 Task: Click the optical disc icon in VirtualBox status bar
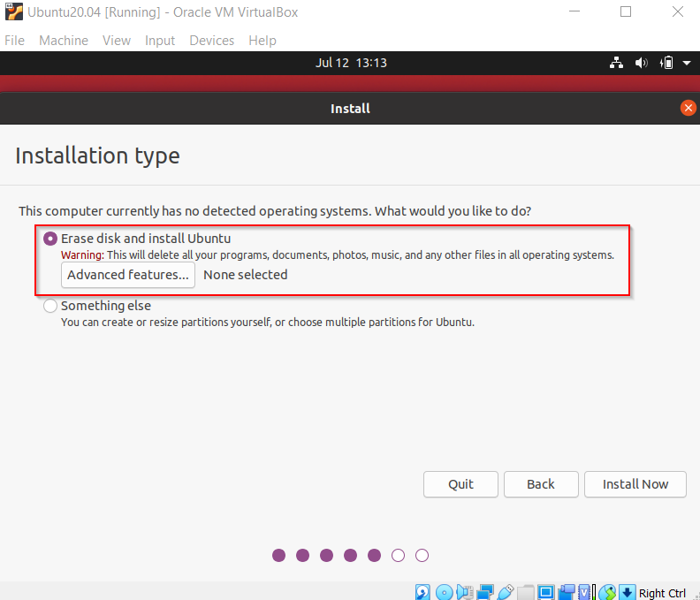445,592
